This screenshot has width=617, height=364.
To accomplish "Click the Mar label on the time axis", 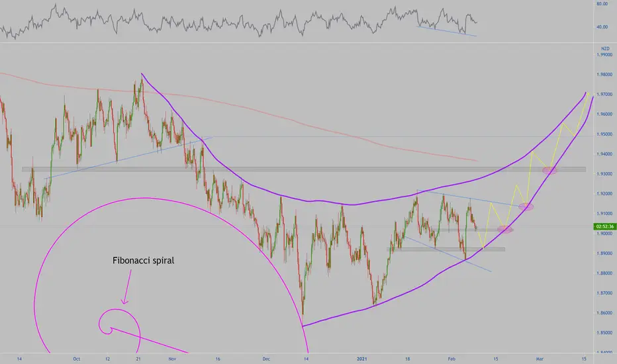I will 540,359.
